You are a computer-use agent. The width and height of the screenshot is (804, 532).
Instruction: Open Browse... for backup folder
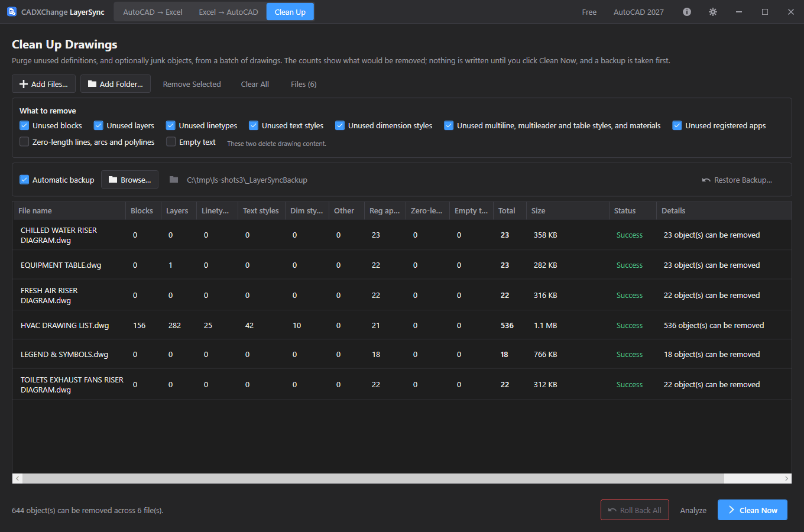(x=129, y=180)
